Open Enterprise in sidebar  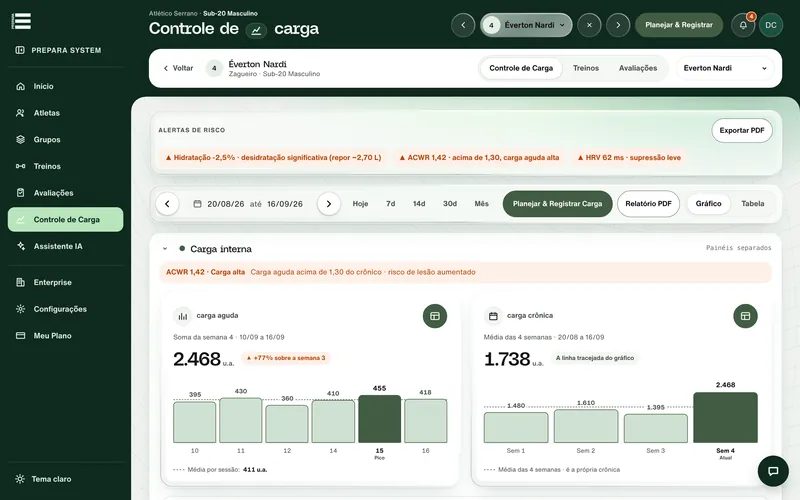click(65, 282)
